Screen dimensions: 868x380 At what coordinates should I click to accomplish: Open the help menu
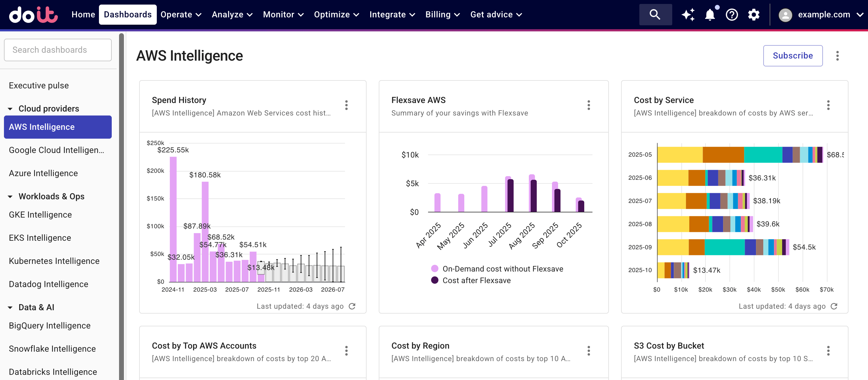point(732,15)
